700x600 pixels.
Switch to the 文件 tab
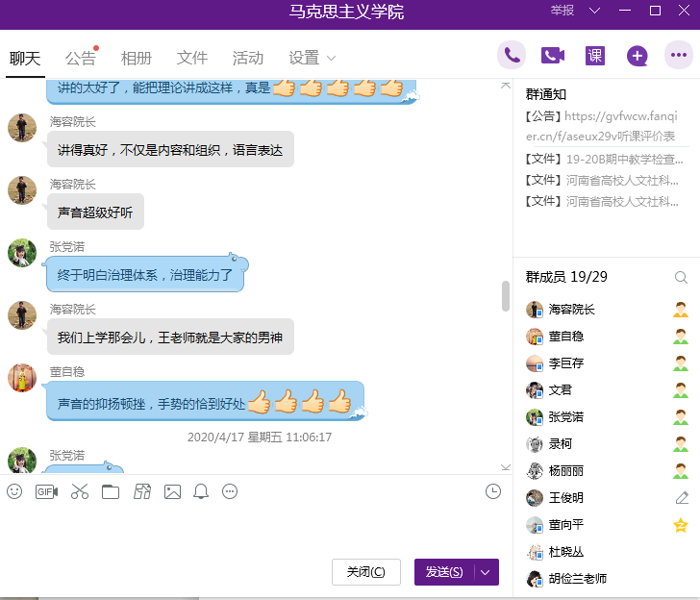192,58
